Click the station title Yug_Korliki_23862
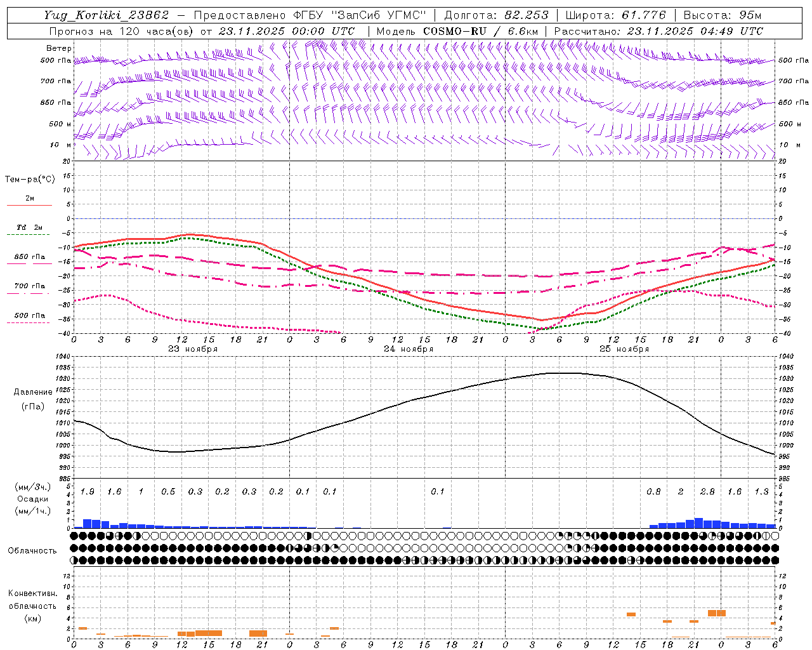812x650 pixels. pos(107,15)
